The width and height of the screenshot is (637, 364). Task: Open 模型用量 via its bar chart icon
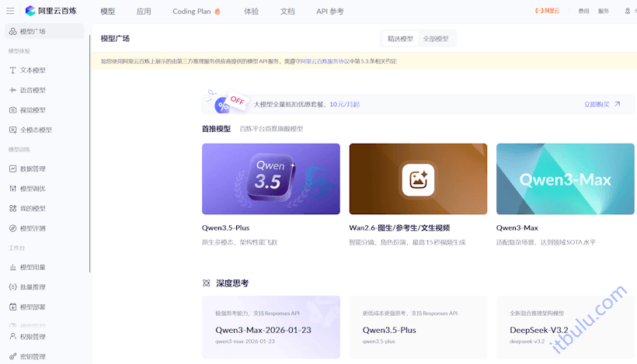[x=13, y=268]
